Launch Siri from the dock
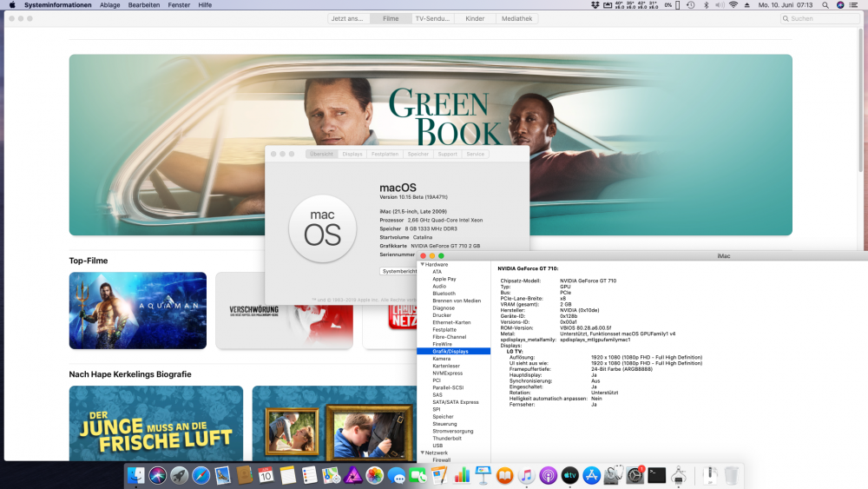The height and width of the screenshot is (489, 868). click(x=157, y=475)
